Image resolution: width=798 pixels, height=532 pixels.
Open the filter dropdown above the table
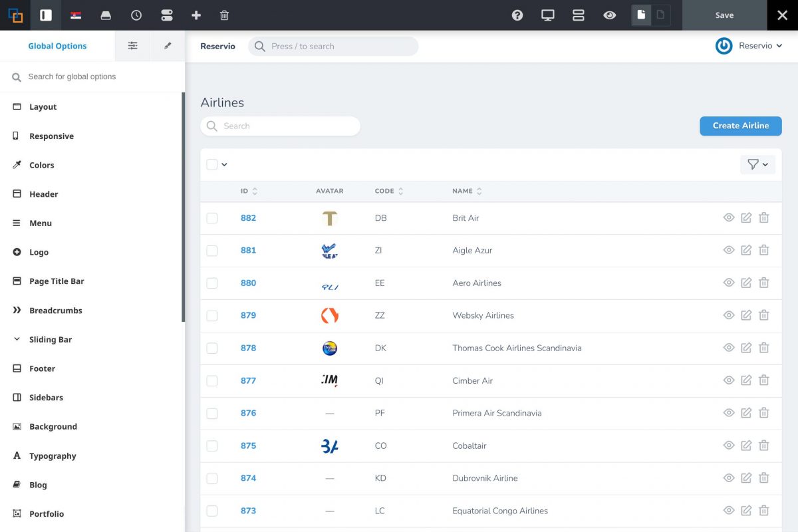tap(757, 165)
